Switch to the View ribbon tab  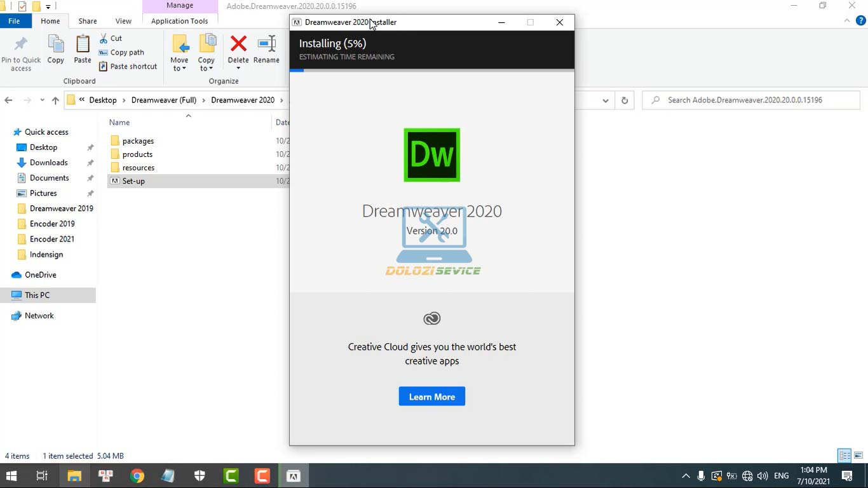[123, 20]
